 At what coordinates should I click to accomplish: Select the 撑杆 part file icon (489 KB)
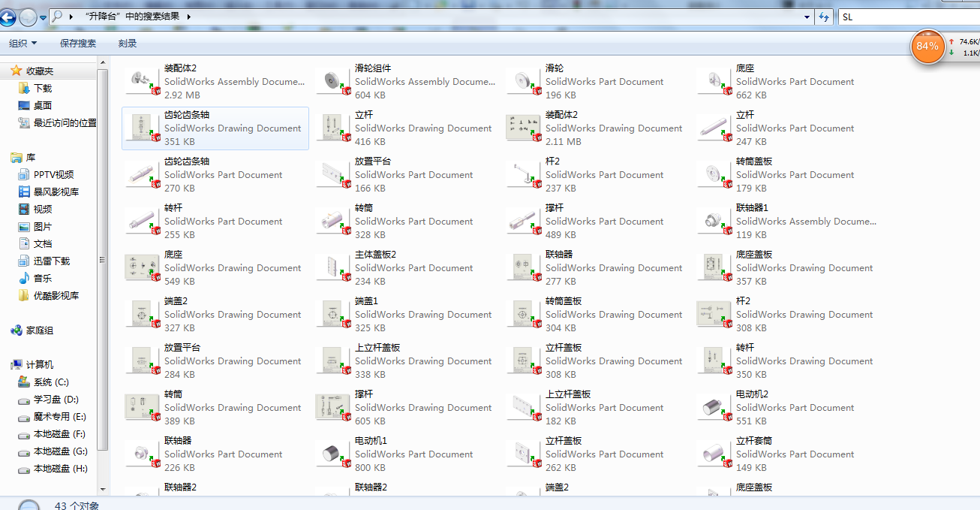pos(524,221)
